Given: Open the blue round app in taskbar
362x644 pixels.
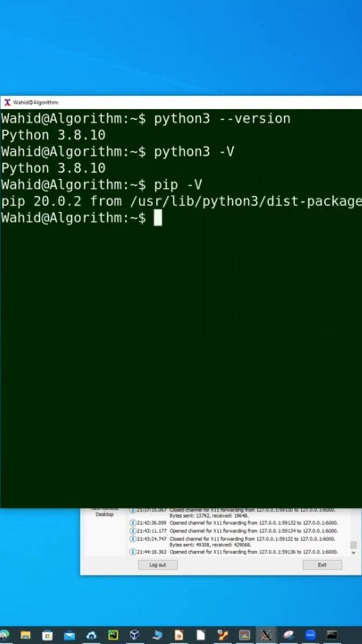Looking at the screenshot, I should pyautogui.click(x=310, y=635).
